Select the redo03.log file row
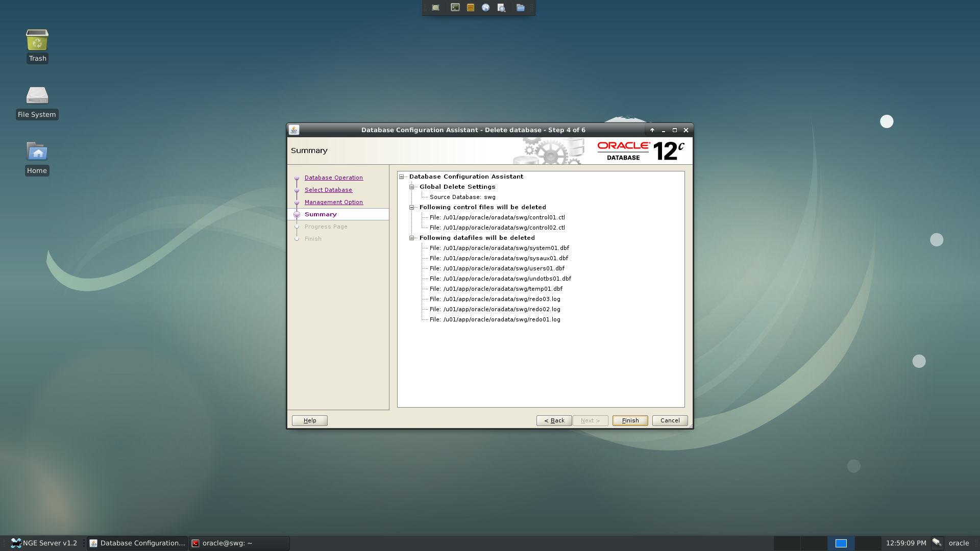 tap(495, 299)
